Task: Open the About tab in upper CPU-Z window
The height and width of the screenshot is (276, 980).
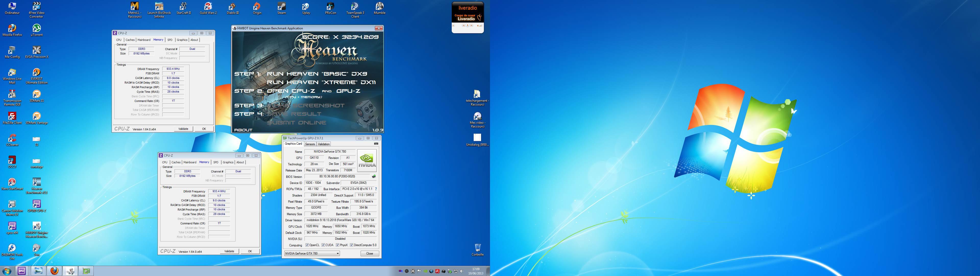Action: coord(194,40)
